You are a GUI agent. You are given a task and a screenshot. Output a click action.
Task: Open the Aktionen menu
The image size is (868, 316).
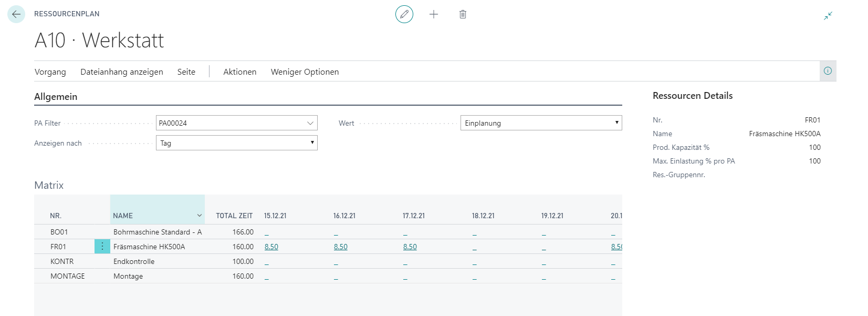point(240,72)
